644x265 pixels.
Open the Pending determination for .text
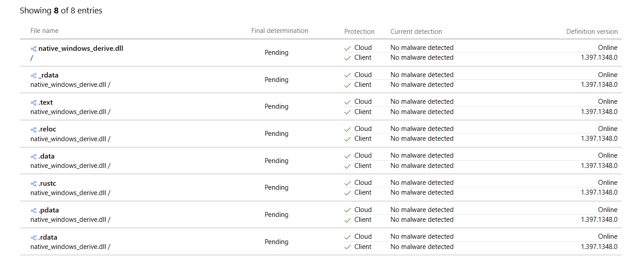pos(276,106)
